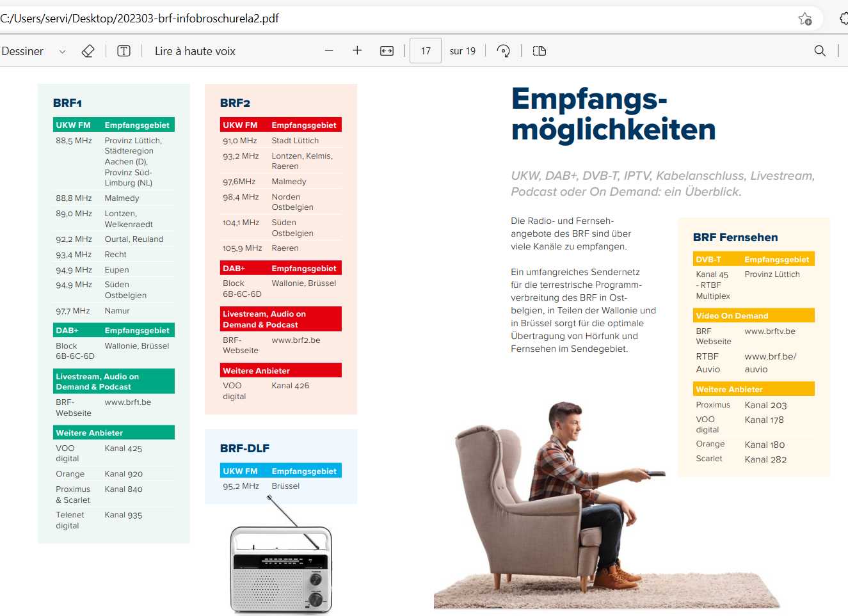Image resolution: width=848 pixels, height=616 pixels.
Task: Select the subtitle UKW, DAB+, DVB-T overview
Action: 662,184
